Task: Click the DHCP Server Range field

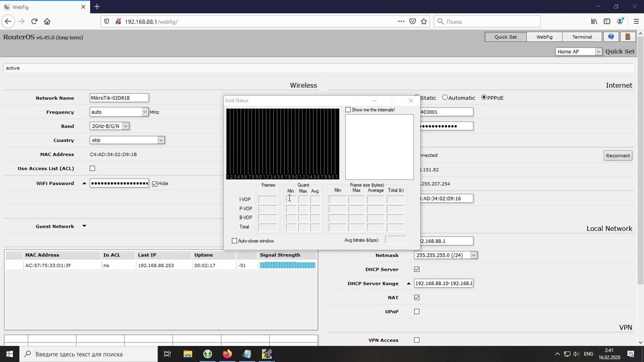Action: pos(443,284)
